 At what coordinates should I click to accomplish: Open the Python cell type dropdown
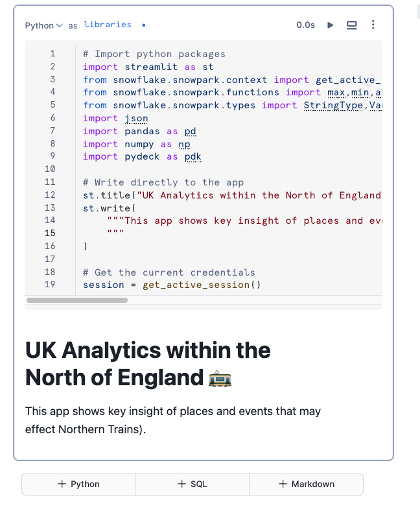[x=44, y=25]
